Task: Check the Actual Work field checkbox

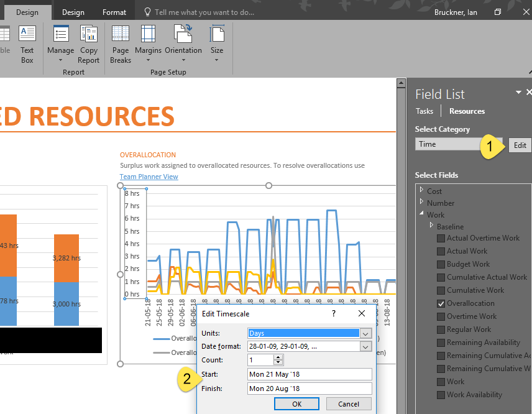Action: (441, 252)
